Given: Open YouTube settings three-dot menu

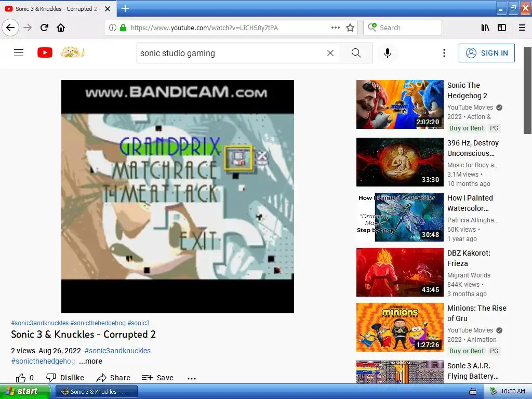Looking at the screenshot, I should pos(444,53).
